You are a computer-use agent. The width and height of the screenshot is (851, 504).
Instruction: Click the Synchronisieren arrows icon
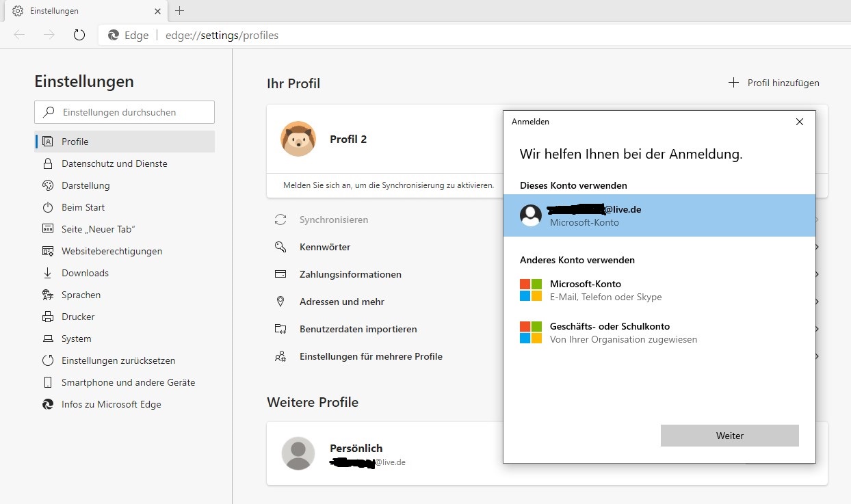280,220
